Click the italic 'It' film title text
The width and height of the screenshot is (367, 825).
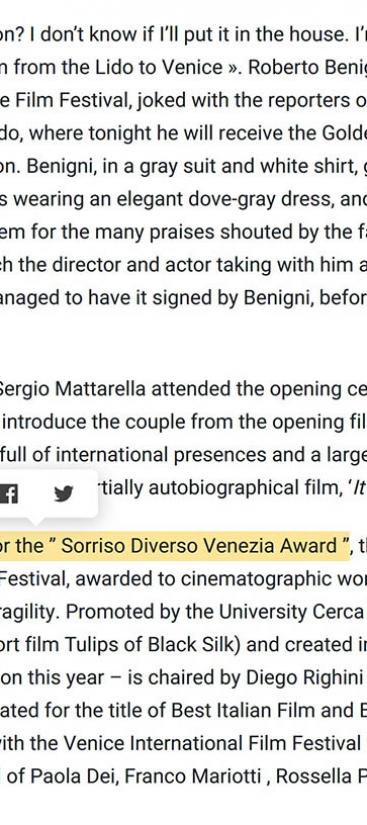tap(360, 488)
